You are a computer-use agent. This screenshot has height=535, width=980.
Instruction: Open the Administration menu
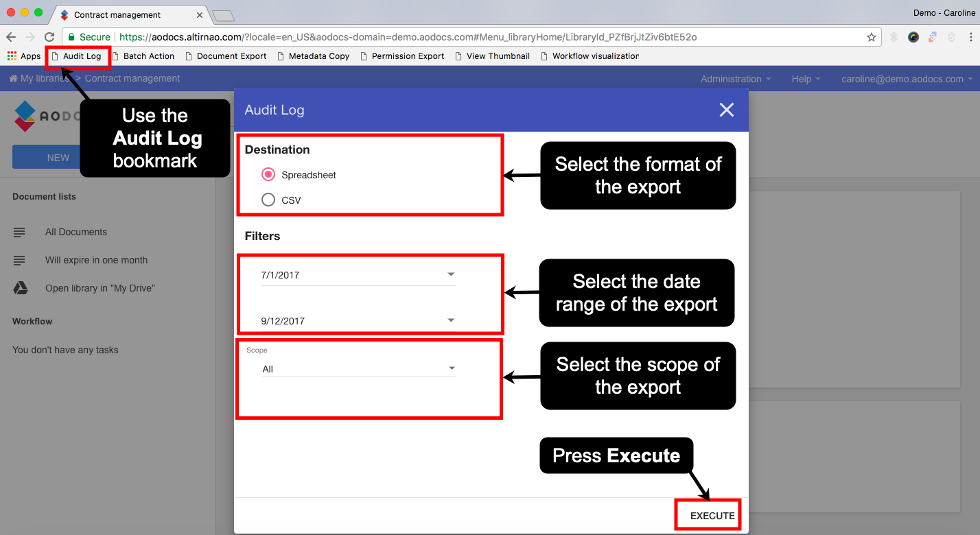[736, 79]
